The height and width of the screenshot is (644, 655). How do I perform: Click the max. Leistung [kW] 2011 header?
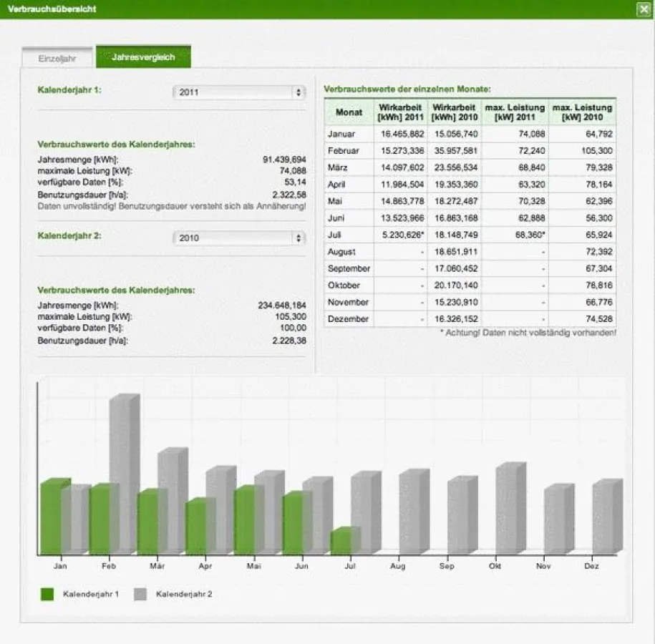(x=514, y=112)
